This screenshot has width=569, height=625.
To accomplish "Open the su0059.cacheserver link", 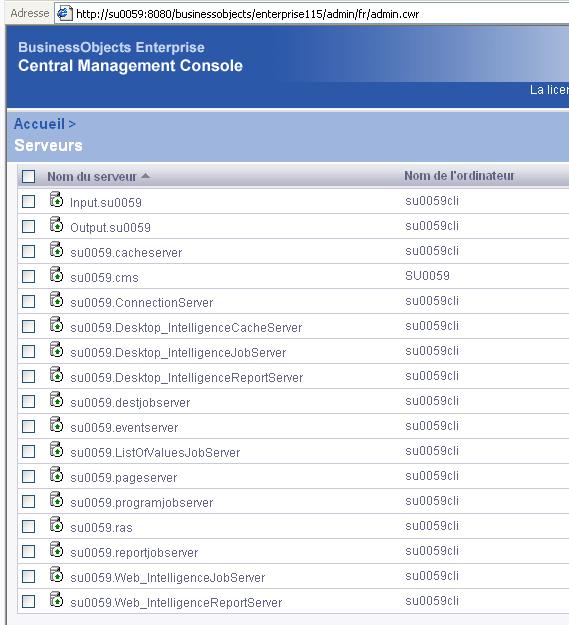I will (x=126, y=253).
